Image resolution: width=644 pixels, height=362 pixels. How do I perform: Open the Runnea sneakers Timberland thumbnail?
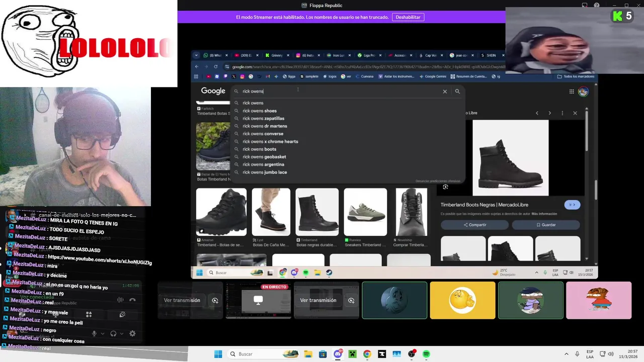[x=365, y=212]
